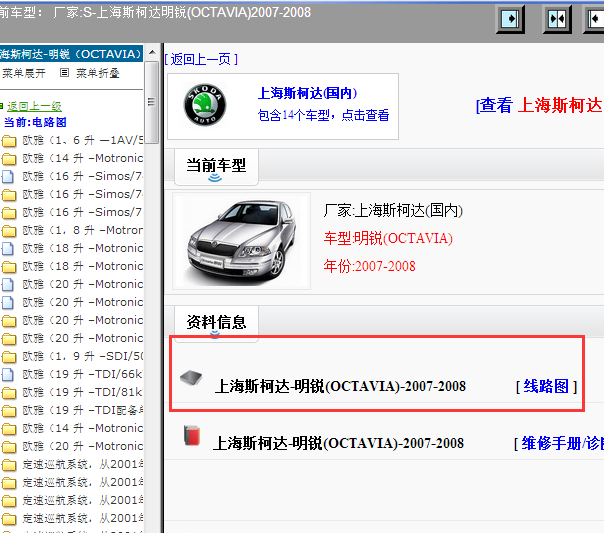Click folder icon of 欧雅（19 升 -TDI配备 row
Image resolution: width=604 pixels, height=533 pixels.
[x=9, y=411]
